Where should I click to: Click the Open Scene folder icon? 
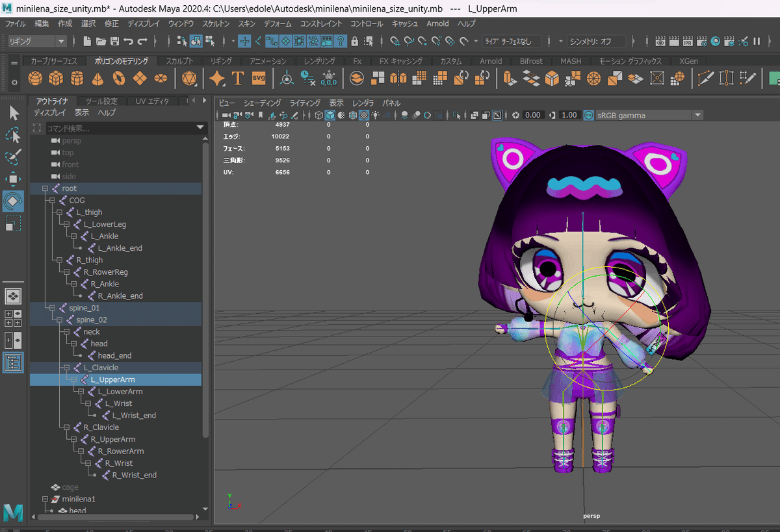pyautogui.click(x=101, y=41)
